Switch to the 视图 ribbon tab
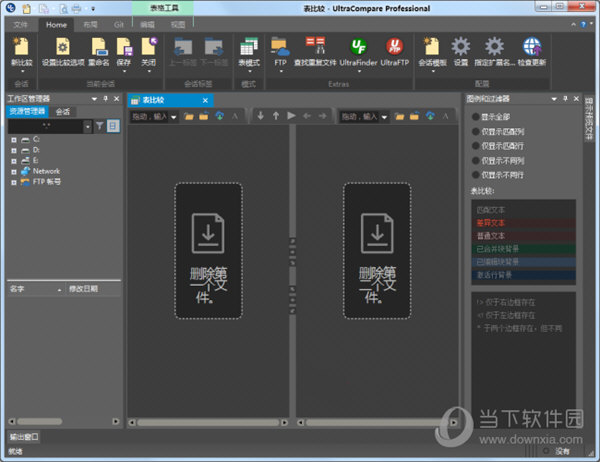This screenshot has width=600, height=462. (178, 25)
